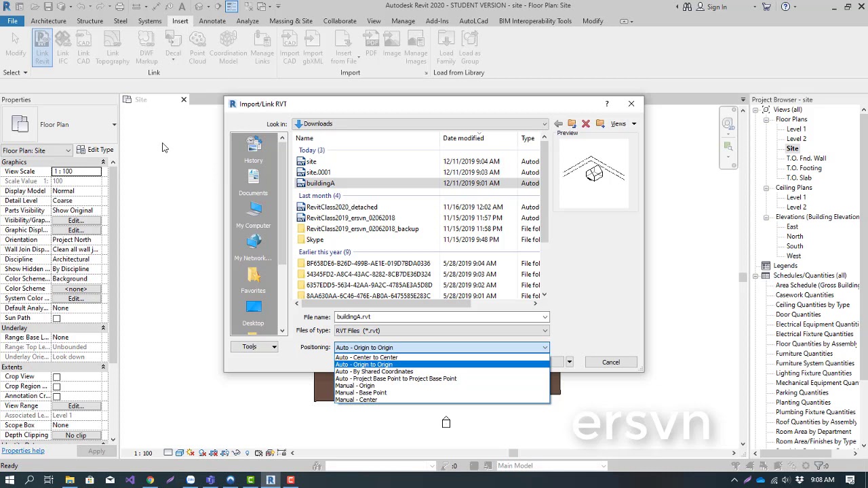Open the Structure ribbon tab

click(90, 21)
